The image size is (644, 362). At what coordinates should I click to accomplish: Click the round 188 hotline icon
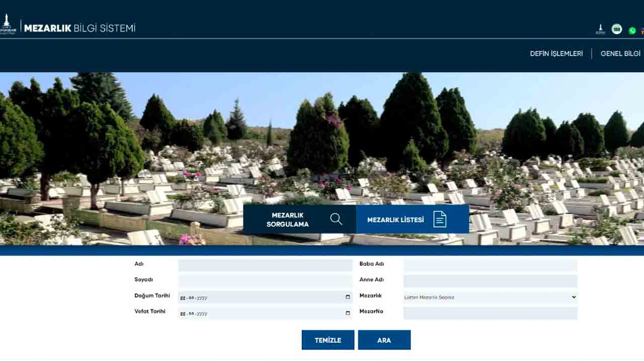tap(616, 29)
